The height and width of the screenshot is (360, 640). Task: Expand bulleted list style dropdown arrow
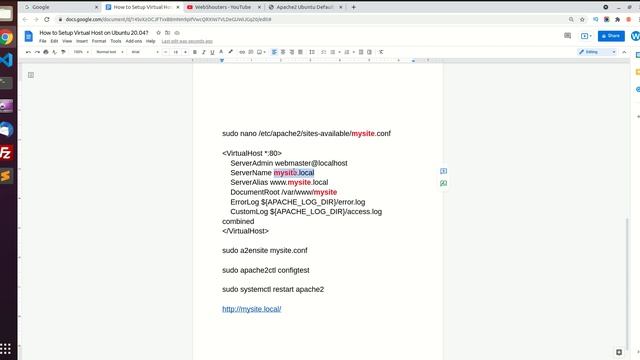point(339,52)
